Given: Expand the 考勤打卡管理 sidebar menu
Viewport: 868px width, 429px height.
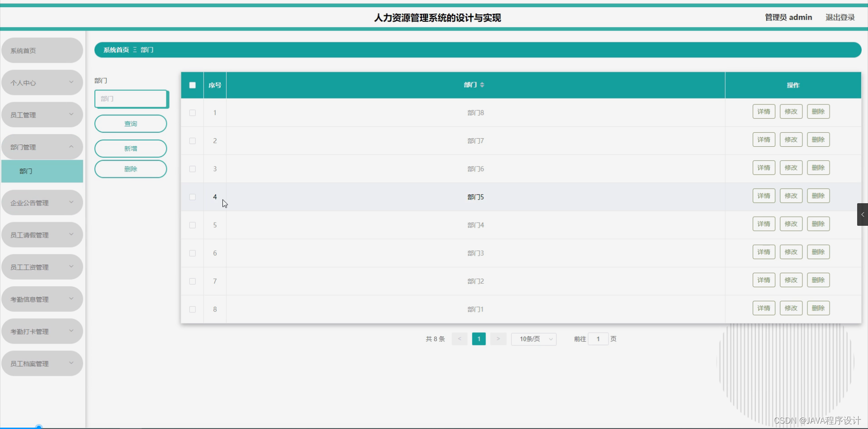Looking at the screenshot, I should click(42, 331).
